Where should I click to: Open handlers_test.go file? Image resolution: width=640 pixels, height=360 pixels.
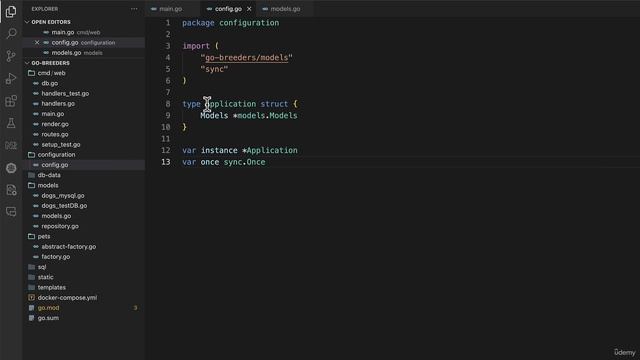click(x=65, y=93)
